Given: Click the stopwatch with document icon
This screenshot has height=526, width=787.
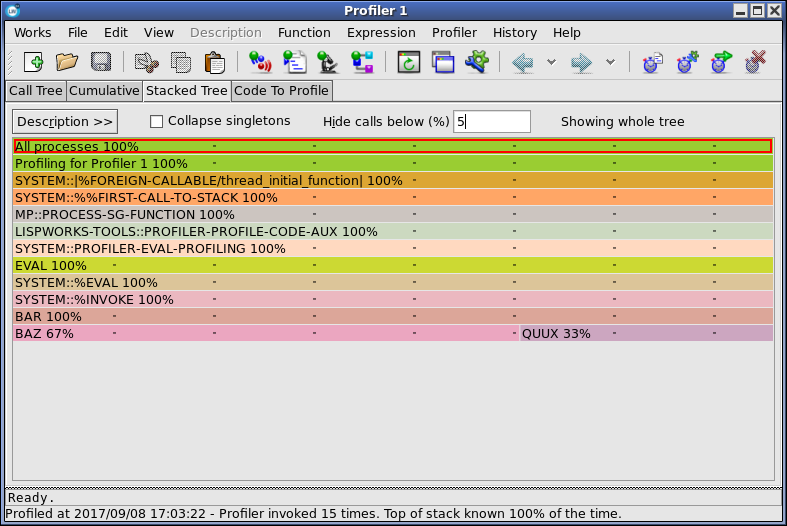Looking at the screenshot, I should (652, 63).
